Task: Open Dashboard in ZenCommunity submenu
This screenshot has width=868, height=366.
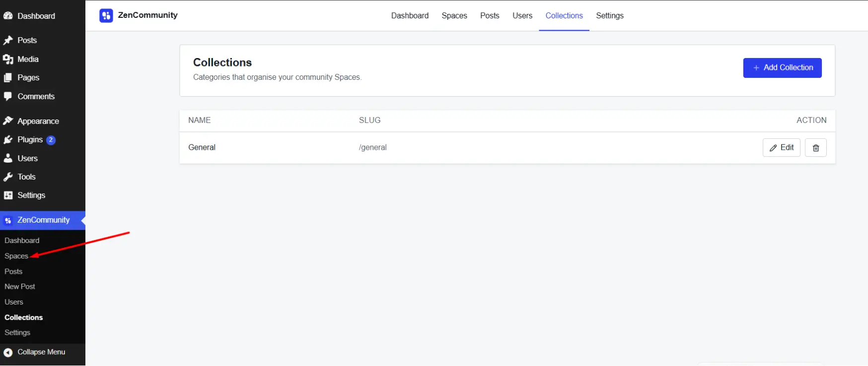Action: coord(22,241)
